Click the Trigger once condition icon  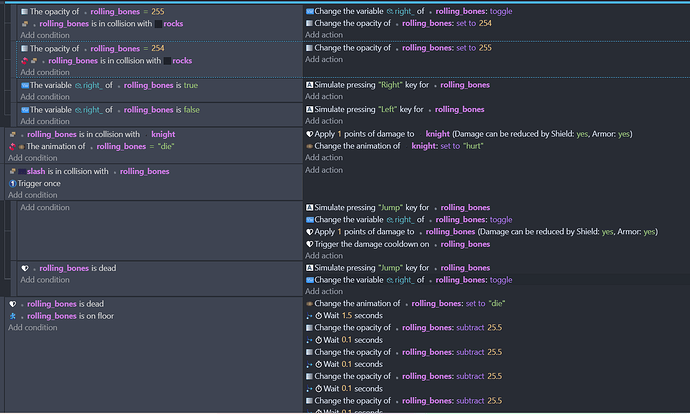click(12, 183)
